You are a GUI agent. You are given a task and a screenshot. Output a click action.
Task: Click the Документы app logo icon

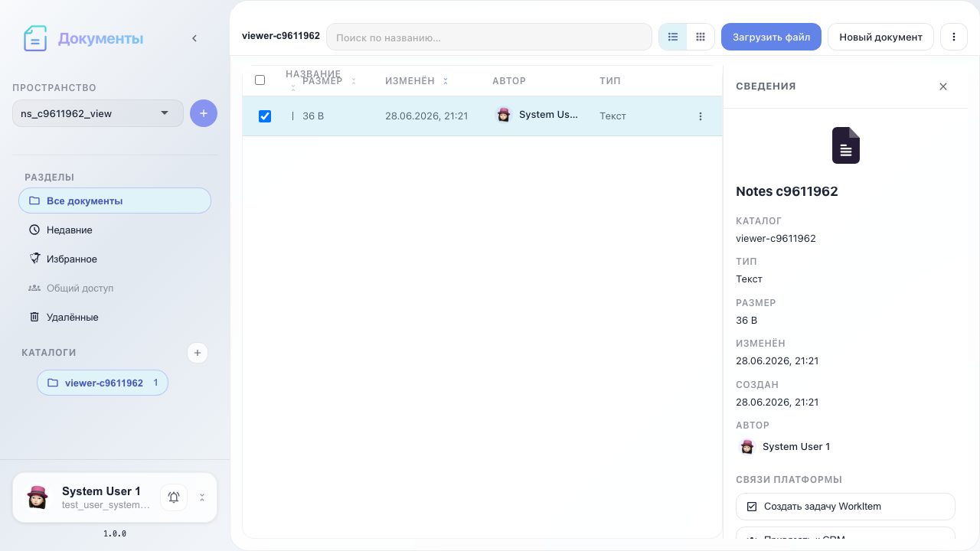click(x=35, y=38)
